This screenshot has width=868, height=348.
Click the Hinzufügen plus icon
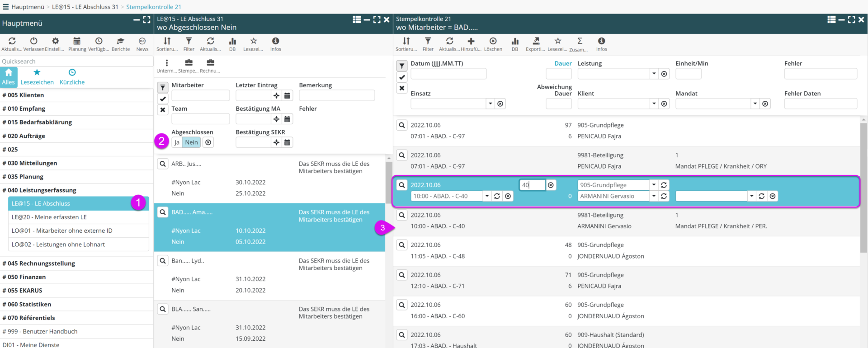point(471,42)
